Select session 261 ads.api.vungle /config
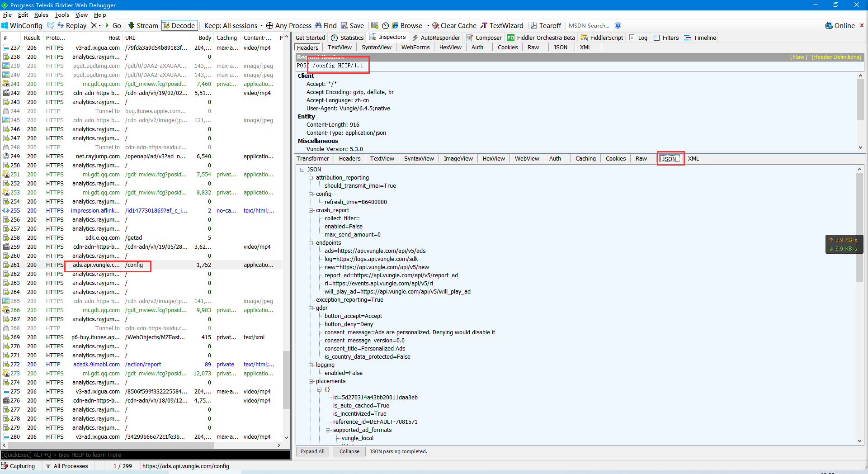Viewport: 868px width, 474px height. [142, 265]
